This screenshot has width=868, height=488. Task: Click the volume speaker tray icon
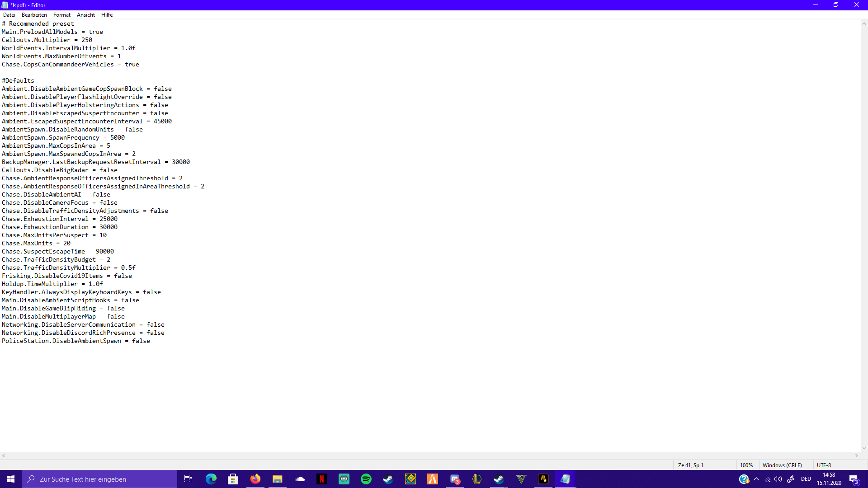point(778,479)
